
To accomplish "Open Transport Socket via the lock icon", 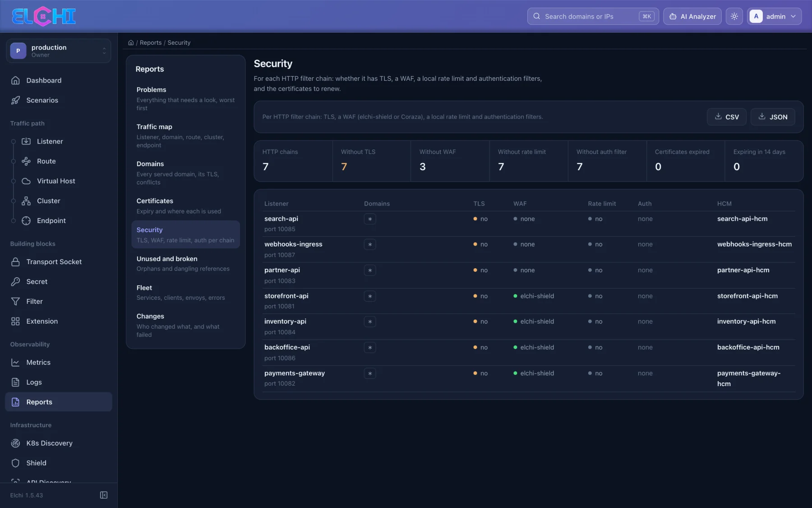I will (15, 262).
